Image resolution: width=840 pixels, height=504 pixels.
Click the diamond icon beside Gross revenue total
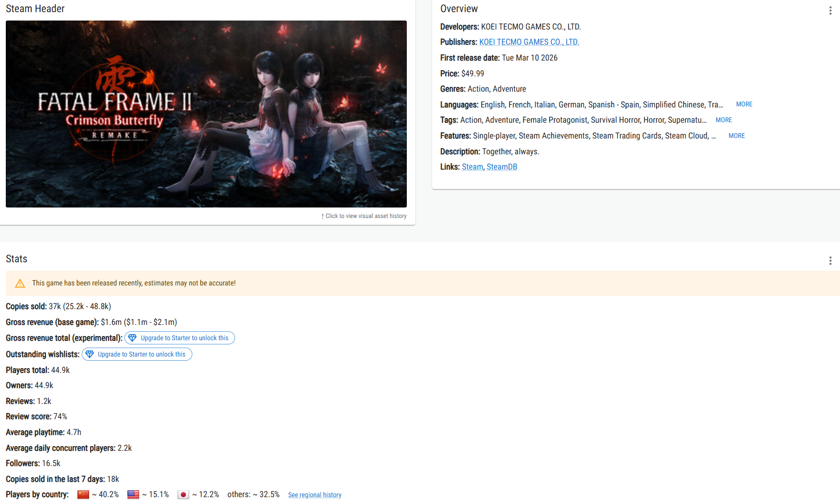tap(132, 338)
